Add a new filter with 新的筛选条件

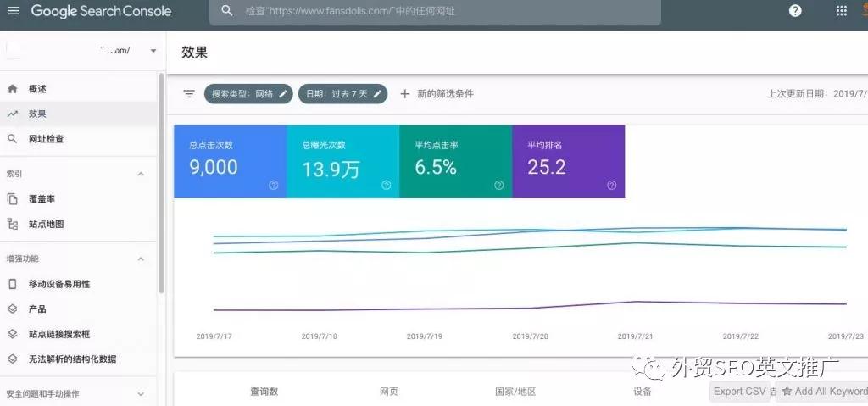pos(437,94)
